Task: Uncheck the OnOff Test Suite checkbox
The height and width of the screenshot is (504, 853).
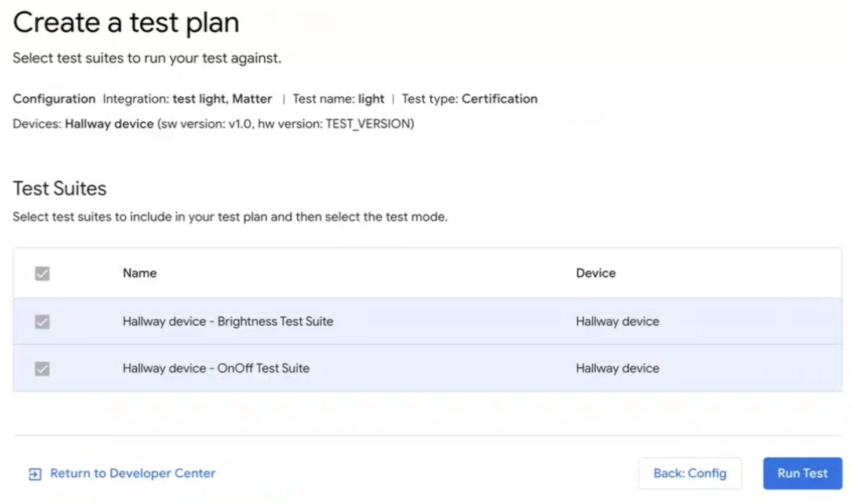Action: 41,368
